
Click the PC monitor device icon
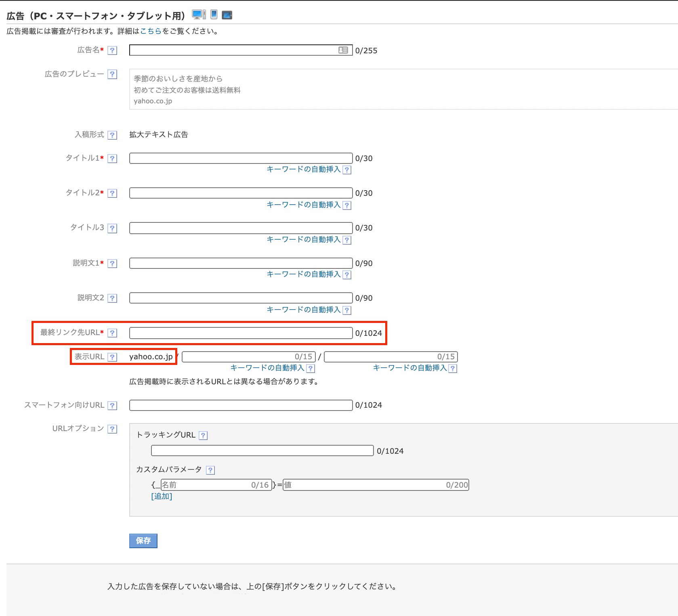click(199, 15)
